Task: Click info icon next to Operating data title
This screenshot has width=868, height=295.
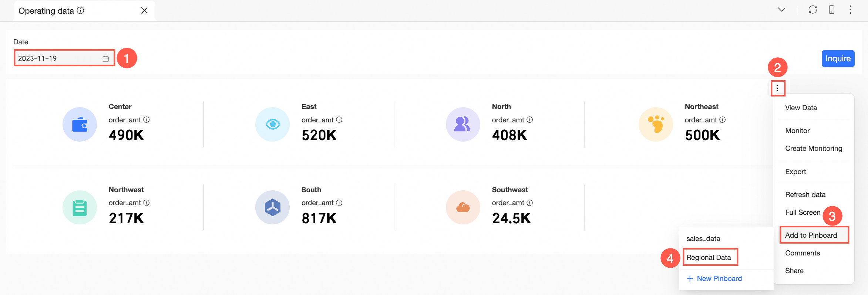Action: [80, 11]
